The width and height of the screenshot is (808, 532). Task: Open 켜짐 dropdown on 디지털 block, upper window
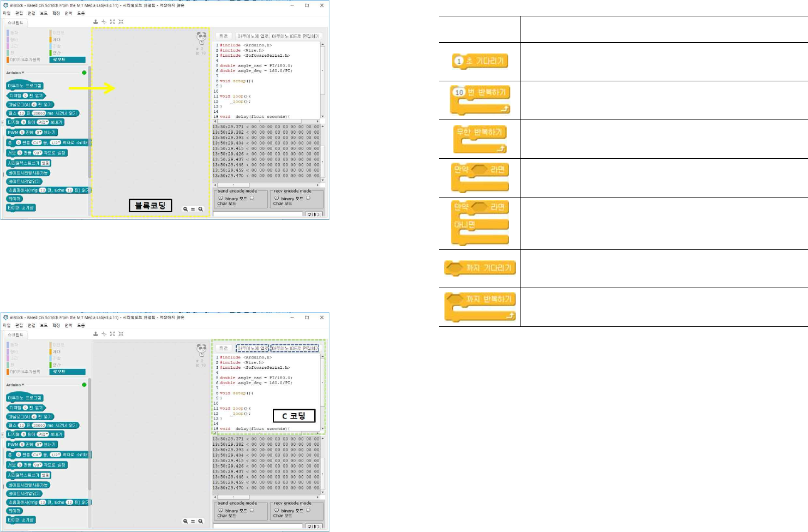click(x=43, y=122)
